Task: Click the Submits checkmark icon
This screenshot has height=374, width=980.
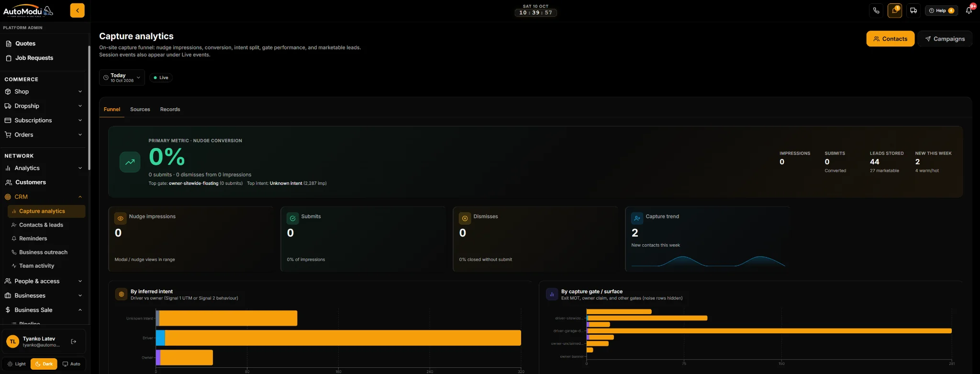Action: [293, 218]
